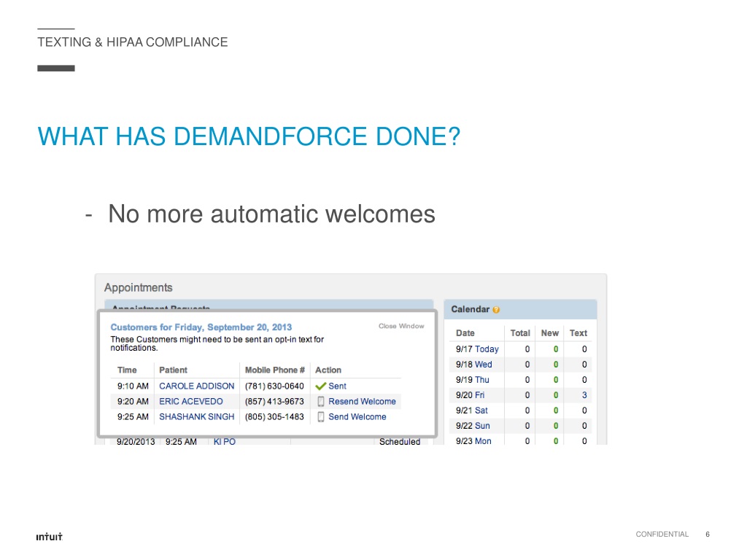Click the Calendar help question-mark icon

[496, 309]
